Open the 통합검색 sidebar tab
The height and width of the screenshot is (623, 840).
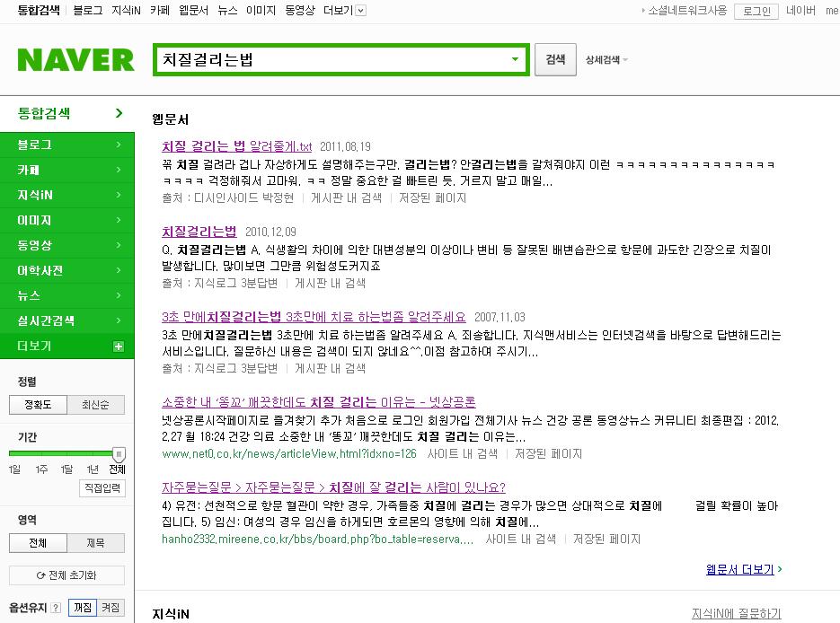pyautogui.click(x=67, y=113)
